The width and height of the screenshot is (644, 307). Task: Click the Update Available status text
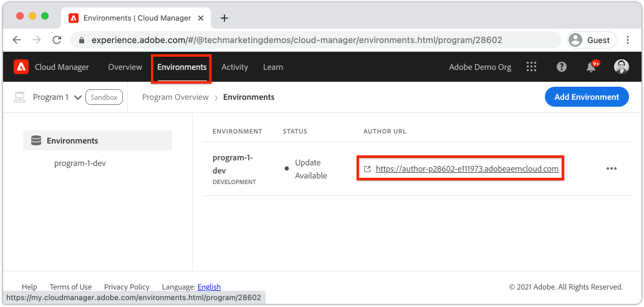click(x=311, y=169)
